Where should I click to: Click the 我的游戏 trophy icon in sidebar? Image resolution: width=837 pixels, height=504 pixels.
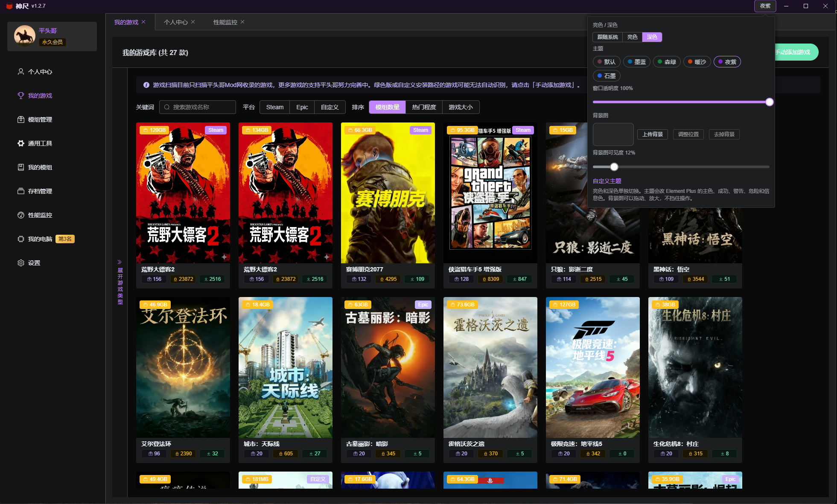pos(20,96)
